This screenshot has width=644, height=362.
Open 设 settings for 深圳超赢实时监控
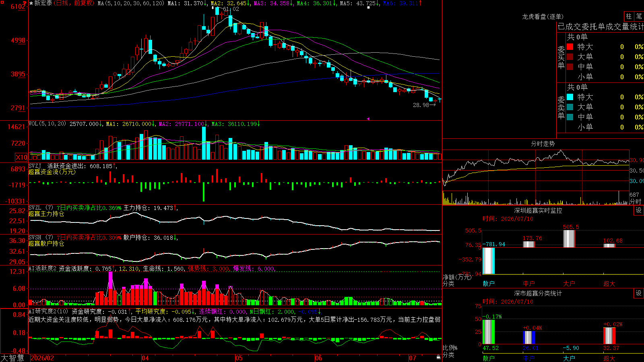[639, 211]
